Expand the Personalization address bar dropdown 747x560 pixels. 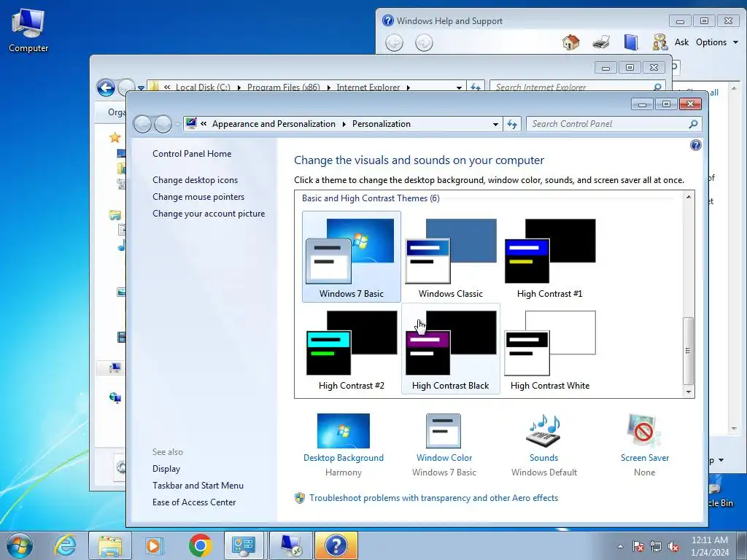pos(495,124)
